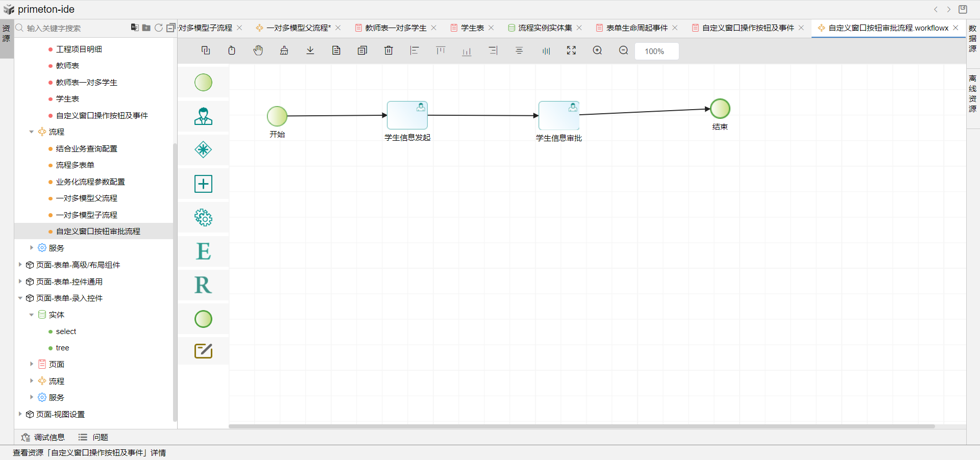Image resolution: width=980 pixels, height=460 pixels.
Task: Click the fit-to-screen expand arrows icon
Action: point(571,50)
